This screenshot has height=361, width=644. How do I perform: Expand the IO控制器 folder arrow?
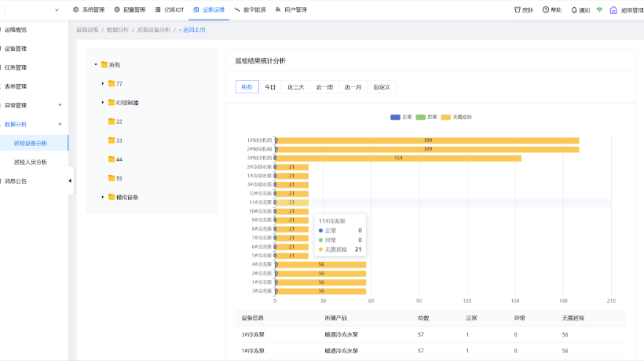click(x=103, y=102)
